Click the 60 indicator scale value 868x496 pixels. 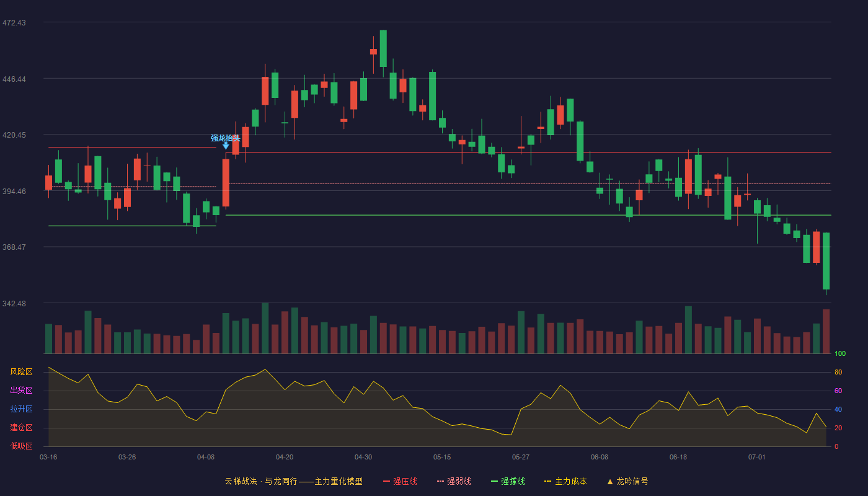point(838,391)
